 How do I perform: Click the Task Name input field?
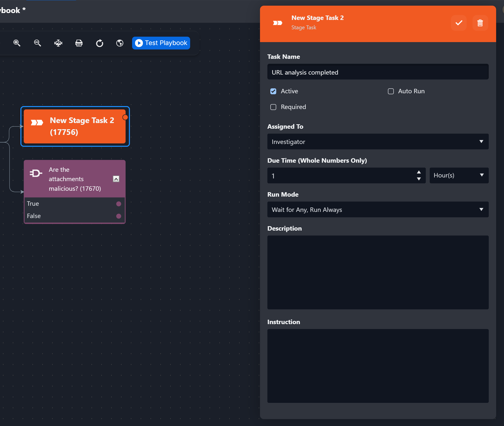pos(378,72)
